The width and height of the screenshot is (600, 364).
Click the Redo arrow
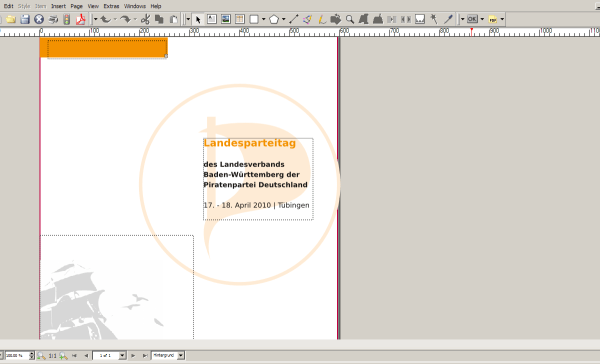tap(125, 19)
